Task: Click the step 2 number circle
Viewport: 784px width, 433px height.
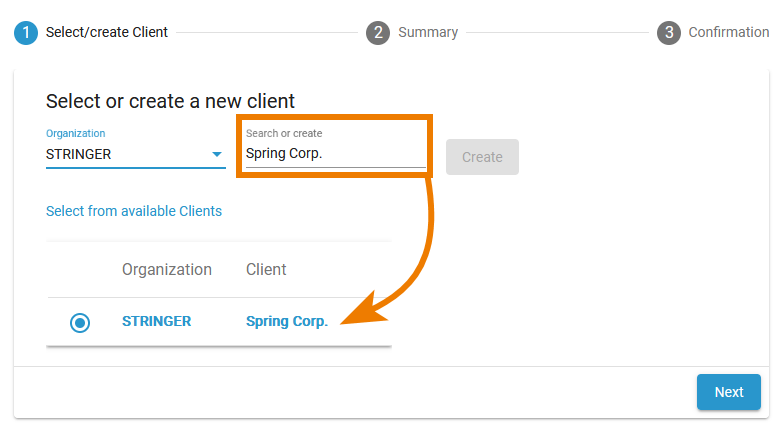Action: [378, 32]
